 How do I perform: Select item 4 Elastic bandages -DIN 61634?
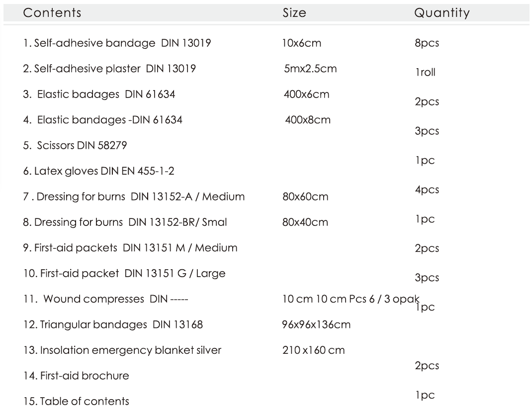[x=103, y=120]
